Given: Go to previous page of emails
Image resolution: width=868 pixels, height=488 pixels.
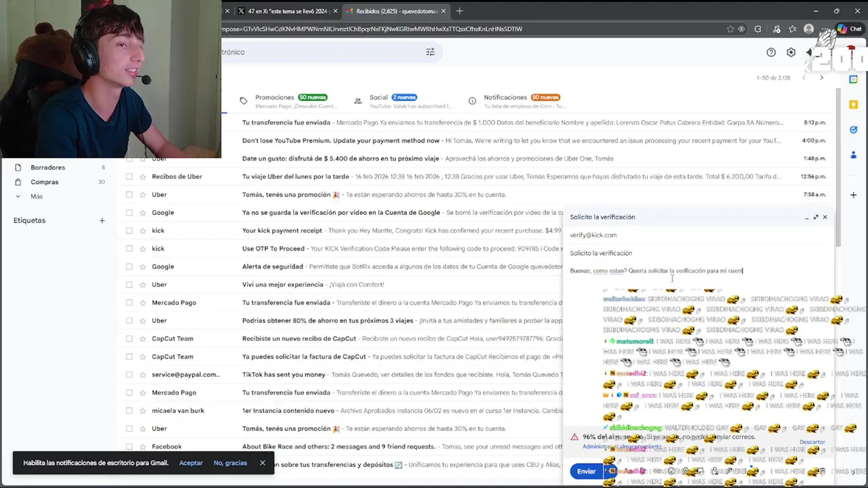Looking at the screenshot, I should [x=804, y=78].
